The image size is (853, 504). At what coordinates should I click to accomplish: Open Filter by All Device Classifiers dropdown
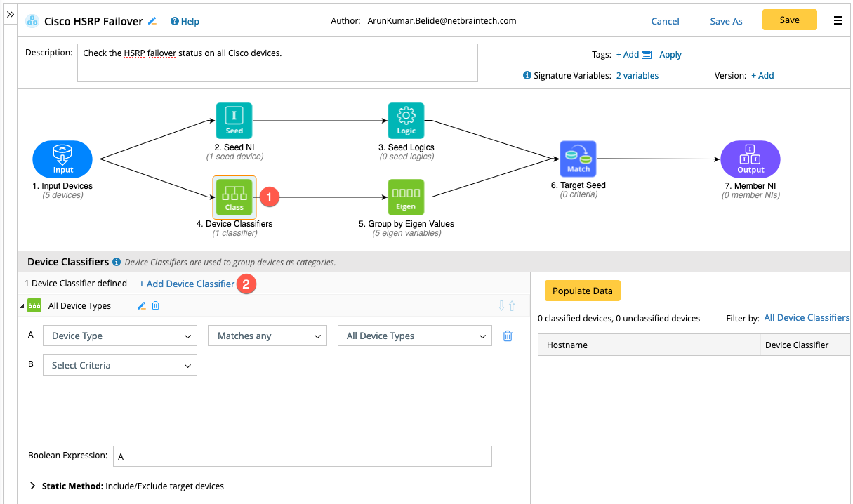click(807, 318)
